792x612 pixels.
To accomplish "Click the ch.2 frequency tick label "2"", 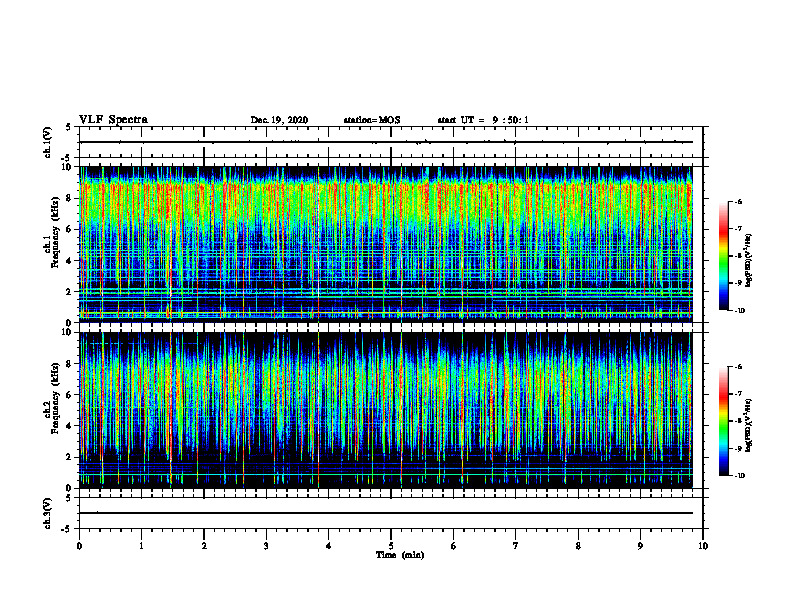I will click(69, 457).
